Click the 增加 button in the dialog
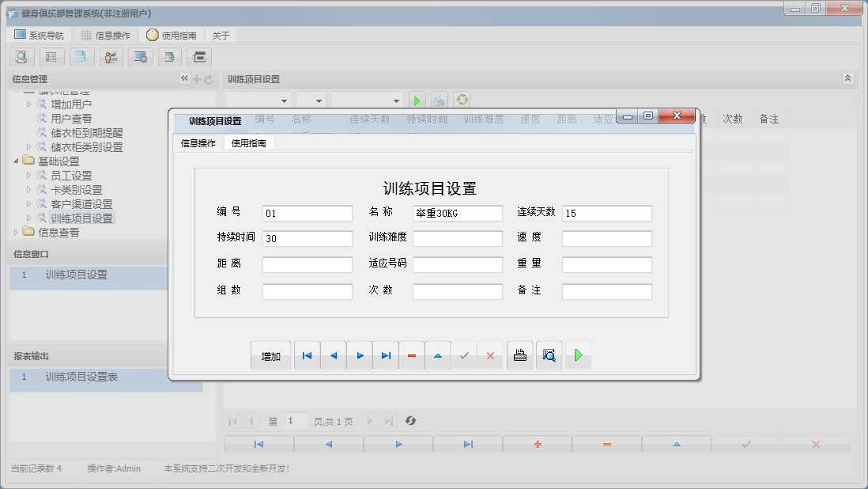Viewport: 868px width, 489px height. click(x=270, y=355)
